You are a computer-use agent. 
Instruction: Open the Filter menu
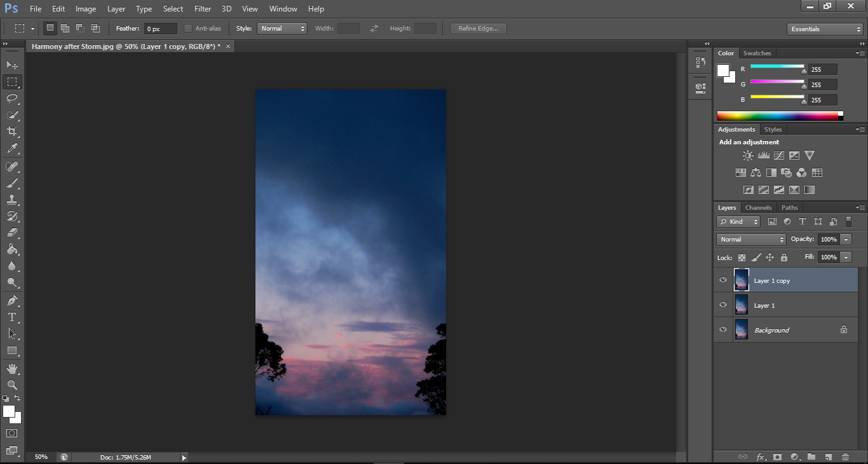point(203,9)
